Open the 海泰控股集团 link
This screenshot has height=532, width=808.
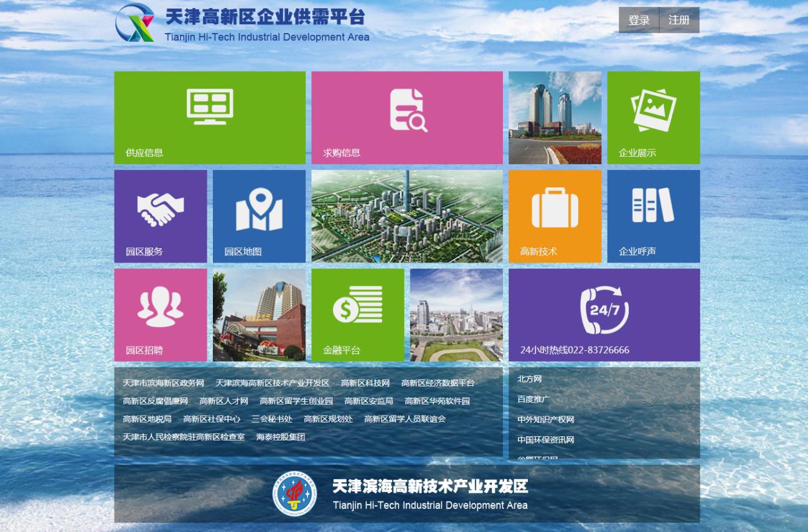[281, 437]
